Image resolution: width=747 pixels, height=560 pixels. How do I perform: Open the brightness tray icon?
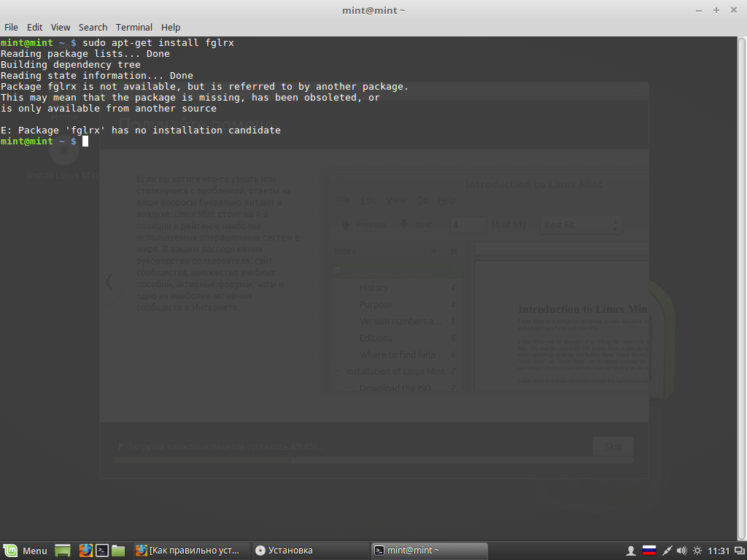(x=697, y=551)
